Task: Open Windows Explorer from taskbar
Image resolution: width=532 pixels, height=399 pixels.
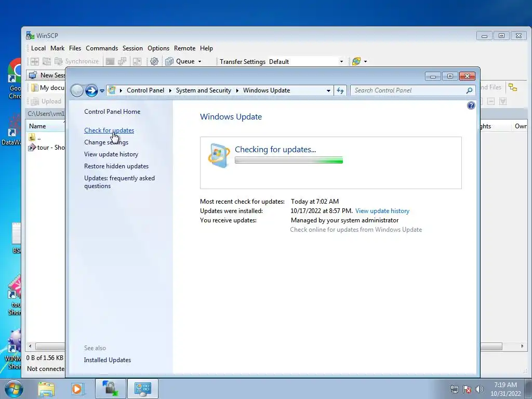Action: click(46, 389)
